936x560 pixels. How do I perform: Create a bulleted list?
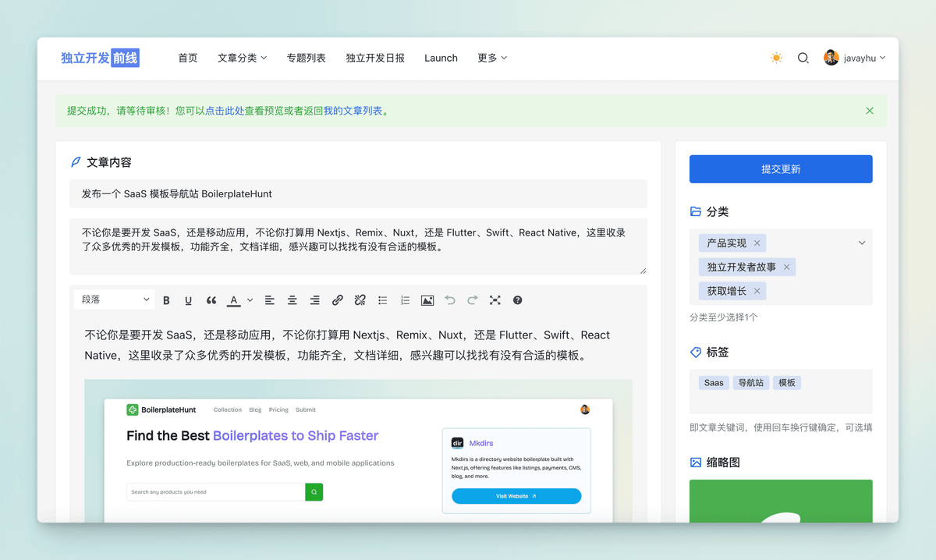(382, 300)
